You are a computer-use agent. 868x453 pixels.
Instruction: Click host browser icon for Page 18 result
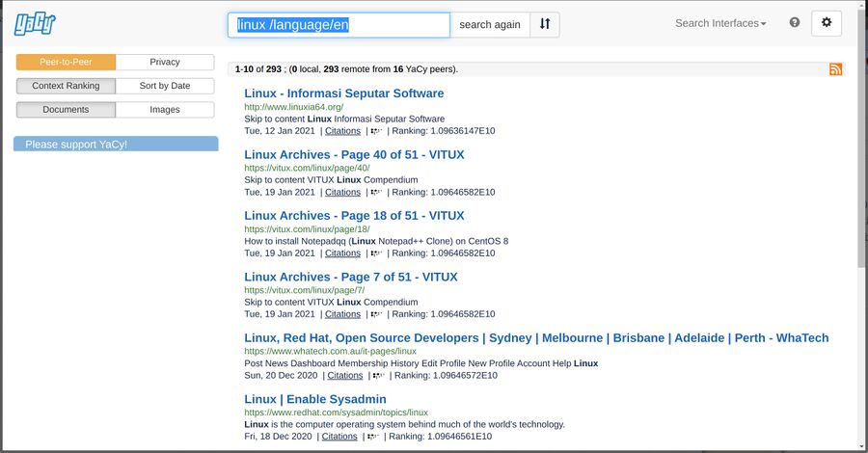click(376, 253)
